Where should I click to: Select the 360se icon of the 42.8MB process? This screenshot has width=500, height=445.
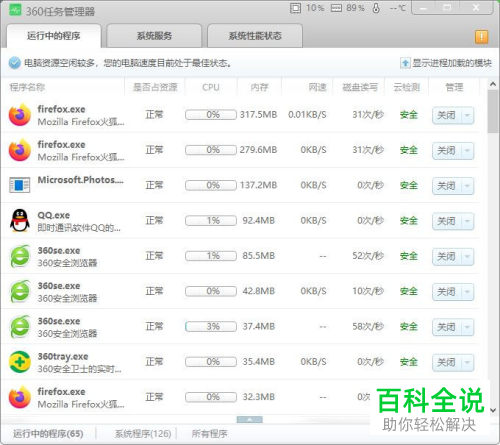click(20, 291)
